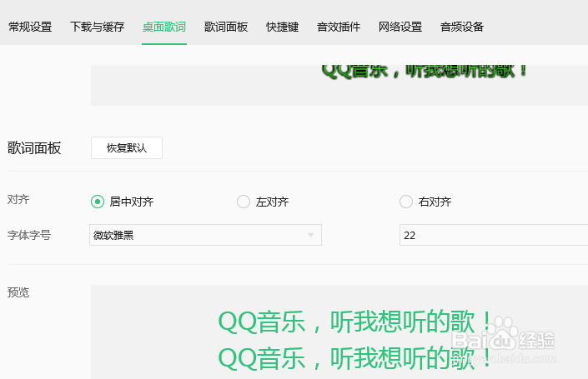Open the 常规设置 tab
The height and width of the screenshot is (379, 588).
pos(30,27)
